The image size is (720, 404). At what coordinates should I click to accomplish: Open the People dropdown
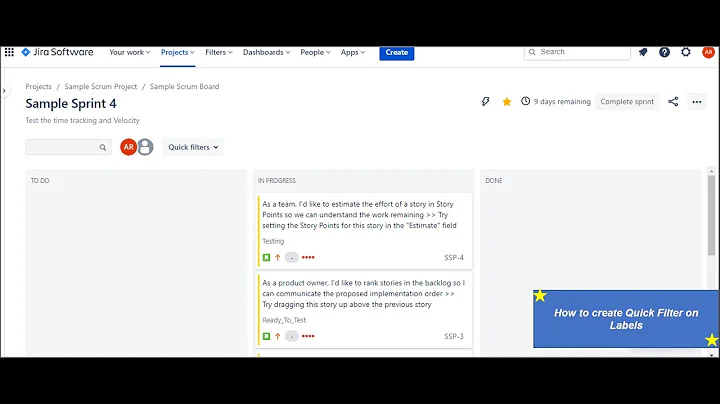tap(315, 52)
